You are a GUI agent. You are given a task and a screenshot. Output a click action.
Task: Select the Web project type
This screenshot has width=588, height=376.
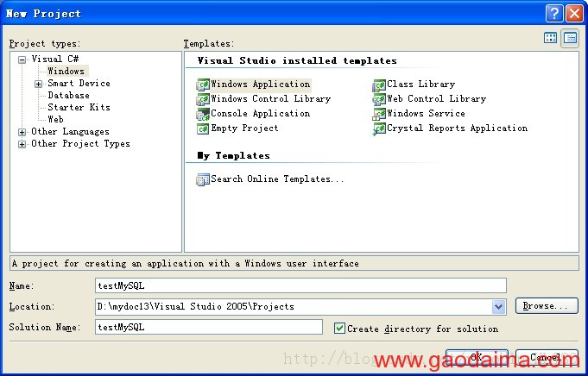pyautogui.click(x=55, y=120)
